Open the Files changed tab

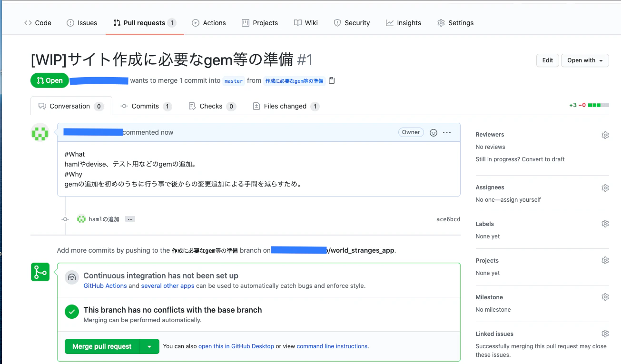click(x=286, y=106)
